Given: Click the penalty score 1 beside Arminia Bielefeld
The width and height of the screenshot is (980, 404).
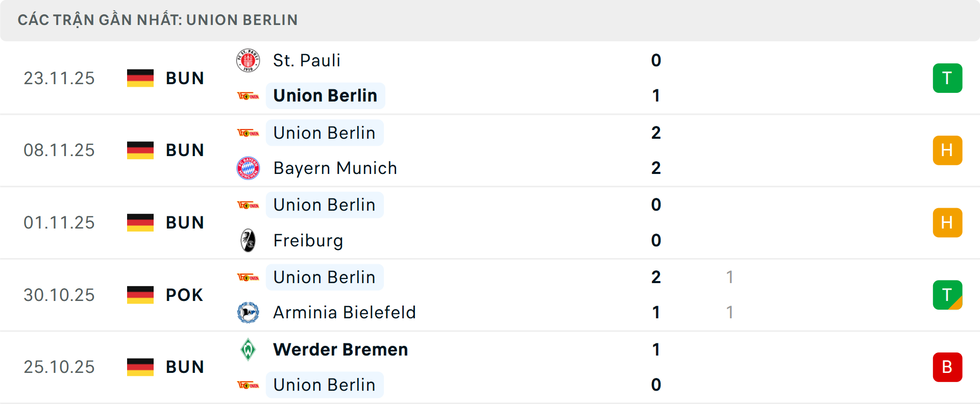Looking at the screenshot, I should coord(730,313).
